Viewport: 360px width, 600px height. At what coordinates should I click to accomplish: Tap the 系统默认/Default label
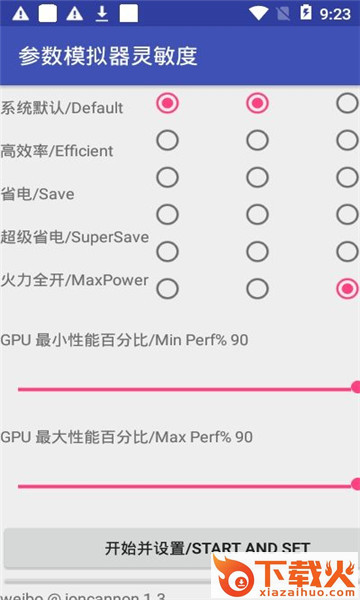(62, 108)
